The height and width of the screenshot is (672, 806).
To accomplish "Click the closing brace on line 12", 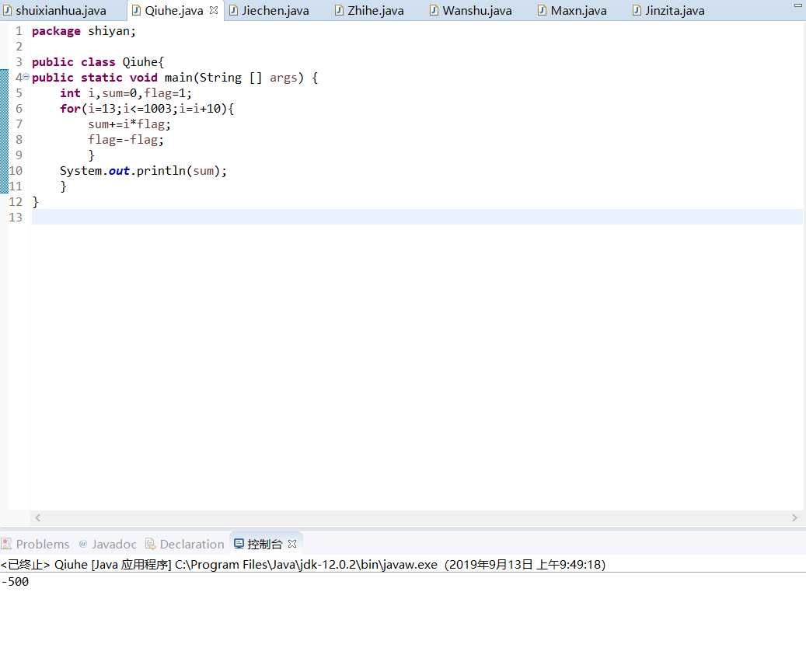I will click(36, 201).
